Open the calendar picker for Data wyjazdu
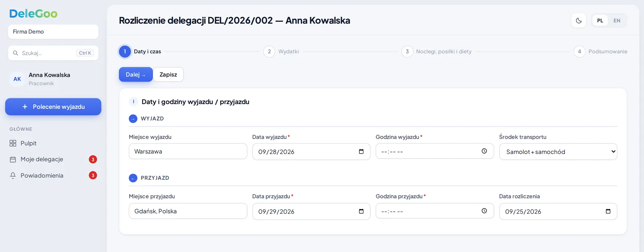 pos(361,152)
